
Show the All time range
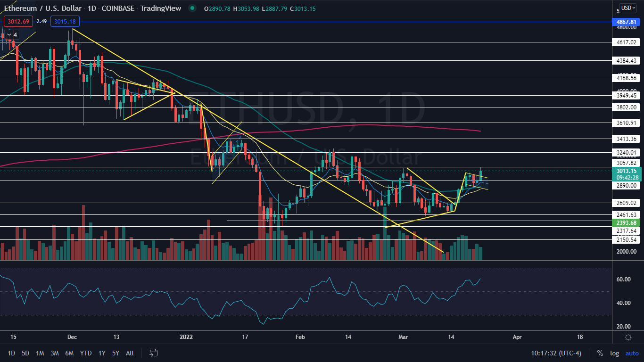tap(130, 353)
